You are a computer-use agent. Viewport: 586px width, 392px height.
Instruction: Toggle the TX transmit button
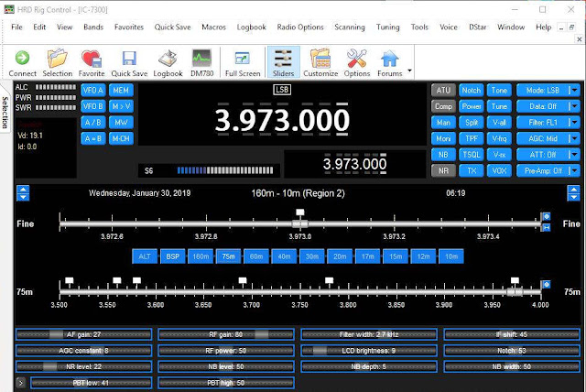(472, 170)
